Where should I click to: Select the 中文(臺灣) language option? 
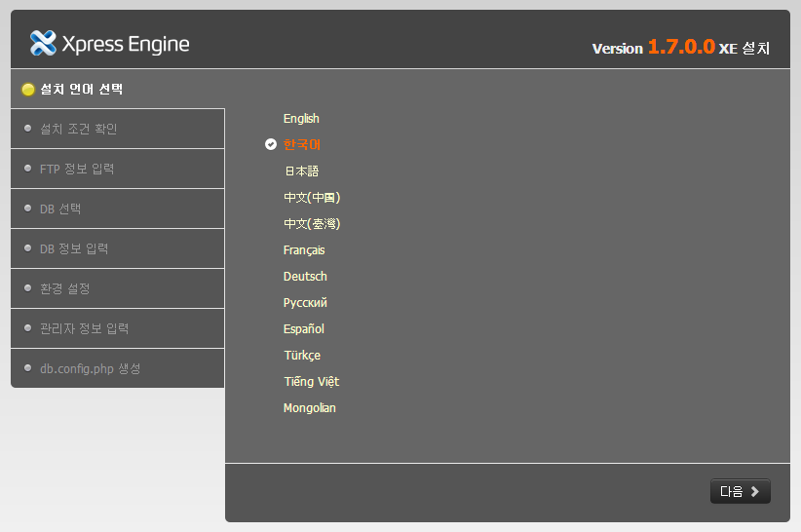pyautogui.click(x=312, y=224)
